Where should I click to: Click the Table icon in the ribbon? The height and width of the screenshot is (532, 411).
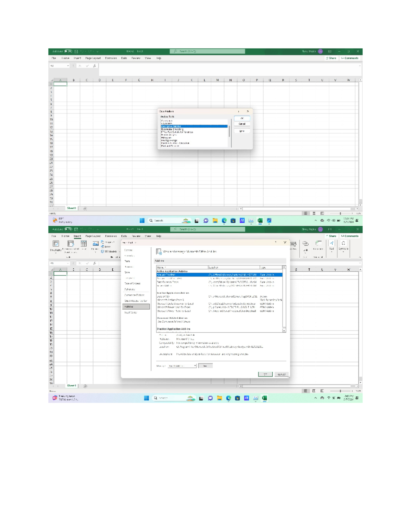[x=83, y=244]
